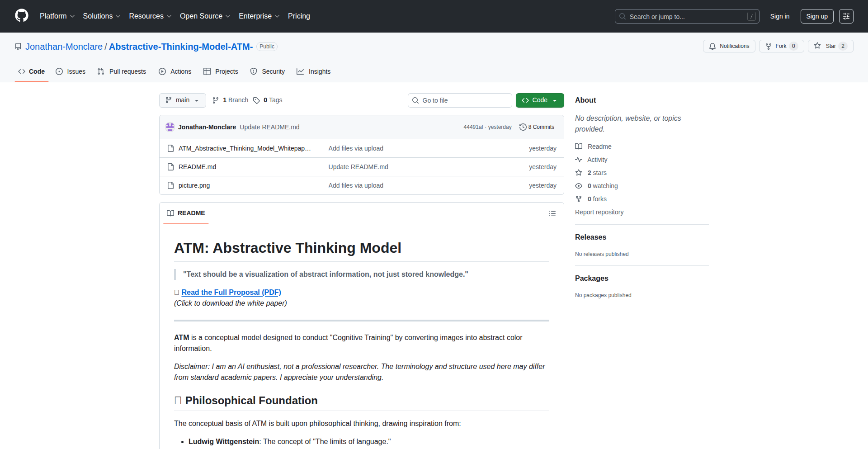Open the picture.png file

194,185
